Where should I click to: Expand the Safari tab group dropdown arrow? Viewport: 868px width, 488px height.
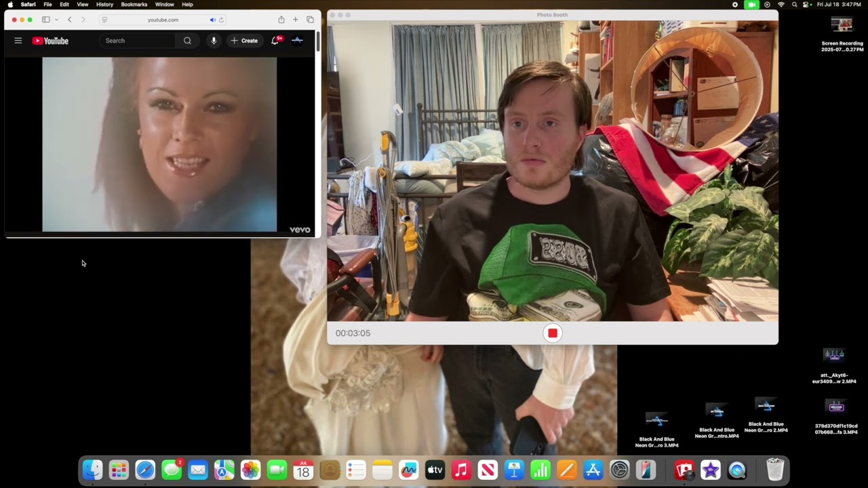[x=56, y=20]
